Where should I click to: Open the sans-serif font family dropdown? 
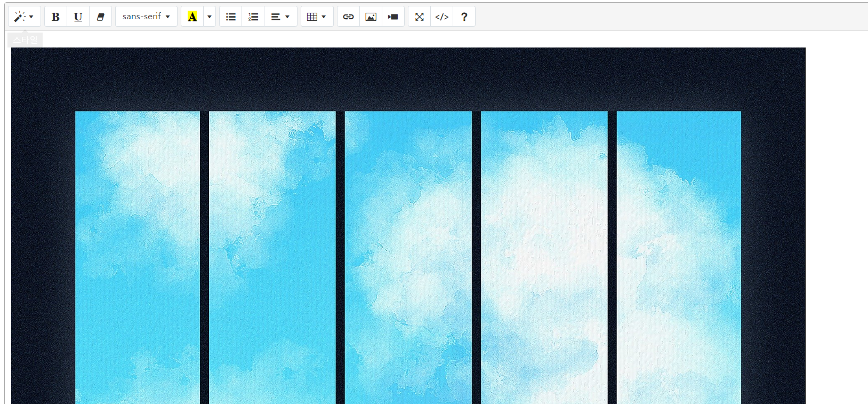146,17
